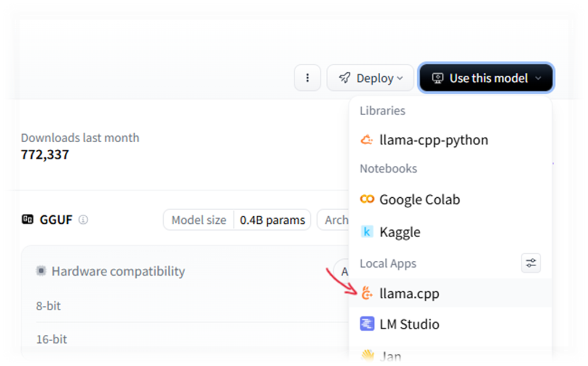Click the Kaggle logo icon
Viewport: 588px width, 366px height.
[x=367, y=232]
